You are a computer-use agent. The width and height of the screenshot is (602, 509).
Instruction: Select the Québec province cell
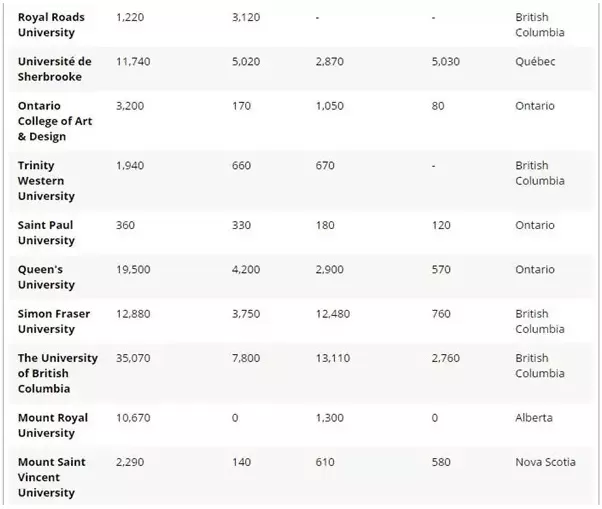coord(535,61)
